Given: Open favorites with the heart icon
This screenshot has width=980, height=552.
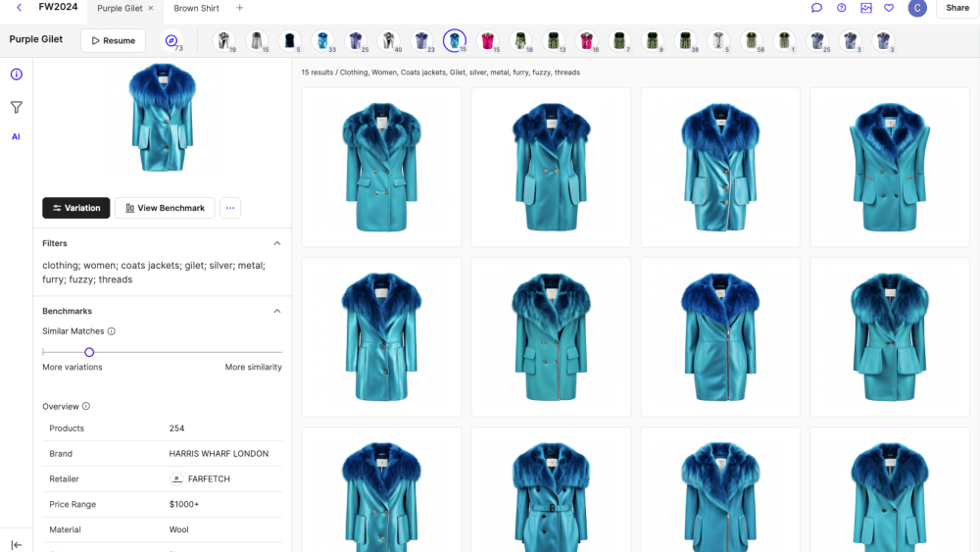Looking at the screenshot, I should 889,8.
